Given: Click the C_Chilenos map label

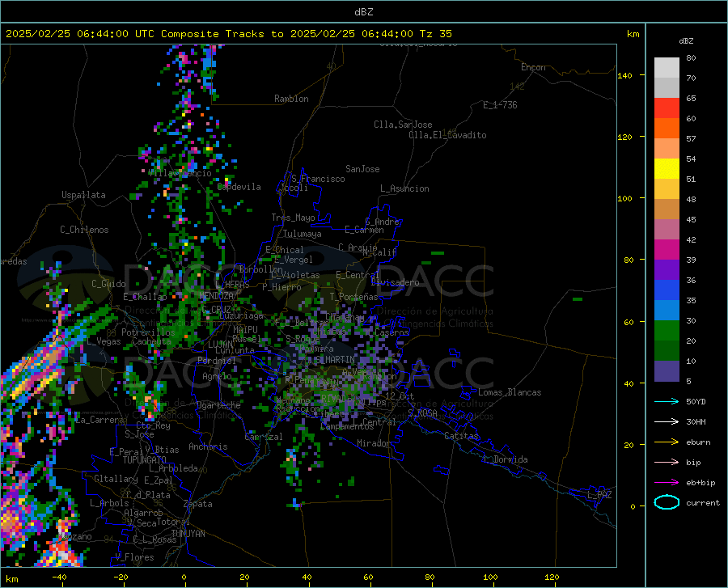Looking at the screenshot, I should [84, 230].
